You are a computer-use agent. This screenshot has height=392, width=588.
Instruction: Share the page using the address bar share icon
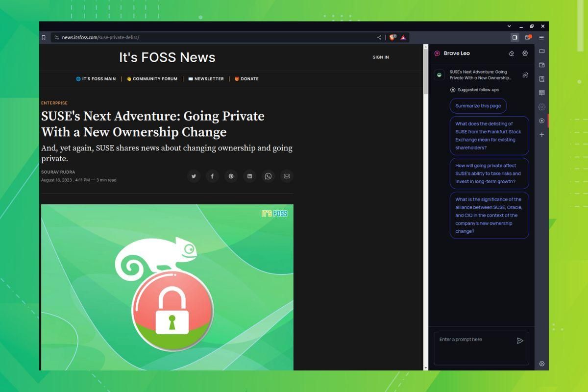[379, 37]
